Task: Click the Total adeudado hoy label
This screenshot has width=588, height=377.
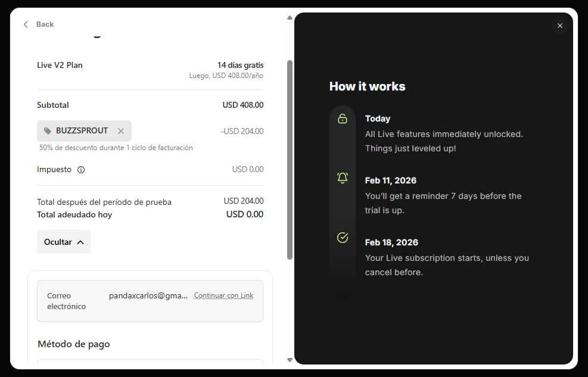Action: 74,215
